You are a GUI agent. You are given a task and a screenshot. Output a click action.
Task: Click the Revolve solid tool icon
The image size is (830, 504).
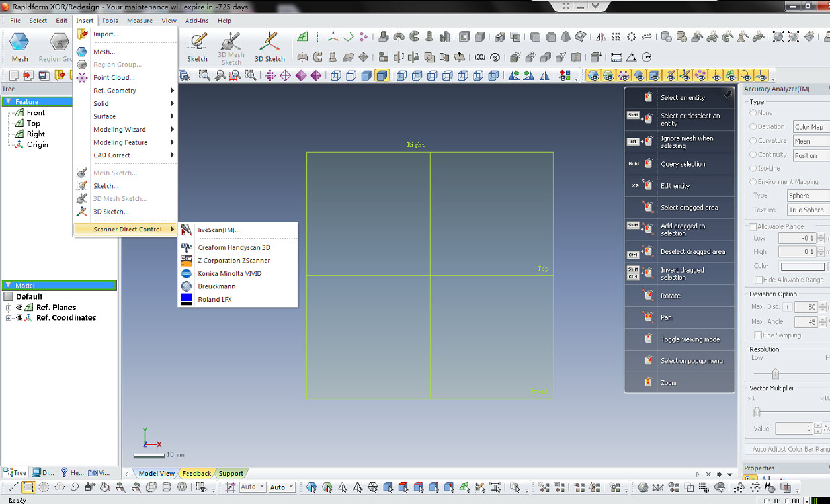[399, 37]
